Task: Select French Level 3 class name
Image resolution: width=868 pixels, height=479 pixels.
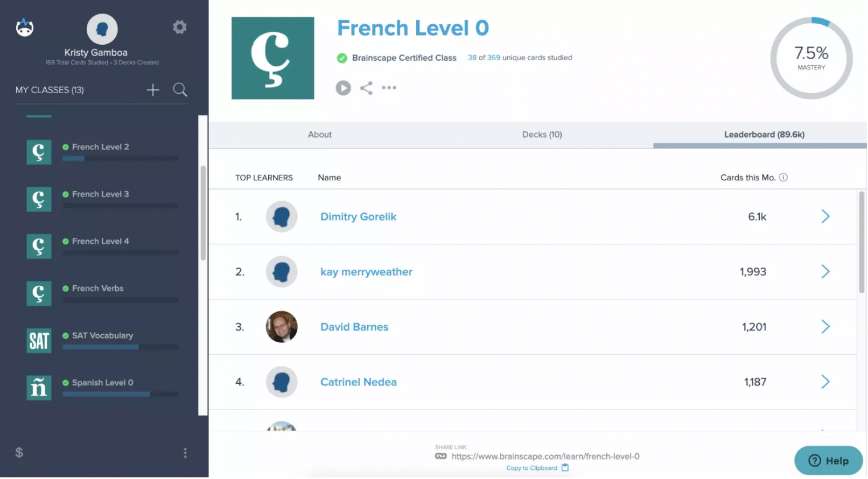Action: point(100,194)
